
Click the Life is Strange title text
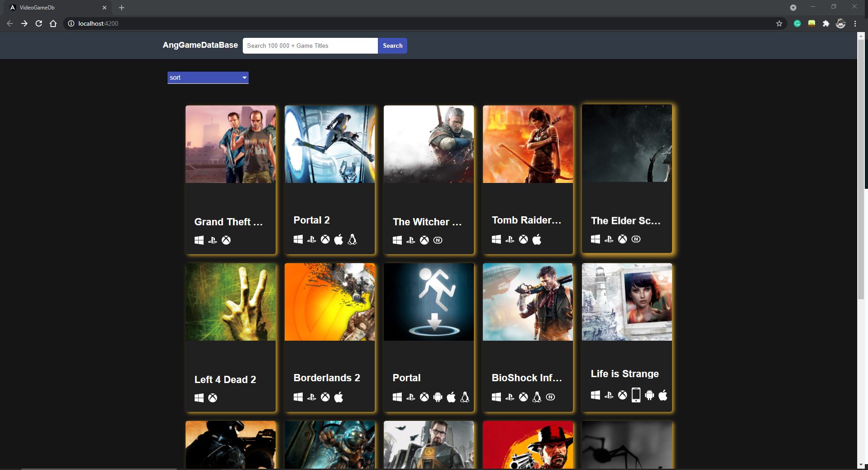[625, 374]
